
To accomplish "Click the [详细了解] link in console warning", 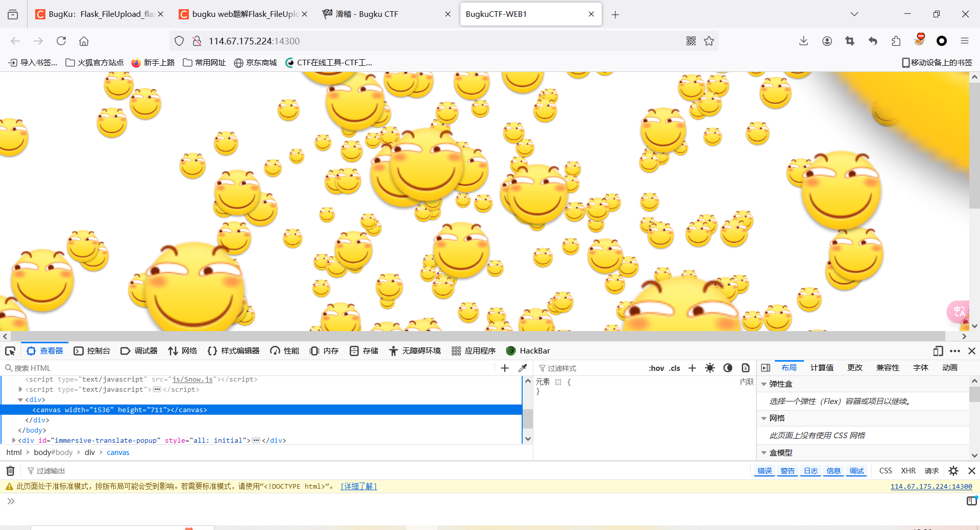I will click(358, 486).
